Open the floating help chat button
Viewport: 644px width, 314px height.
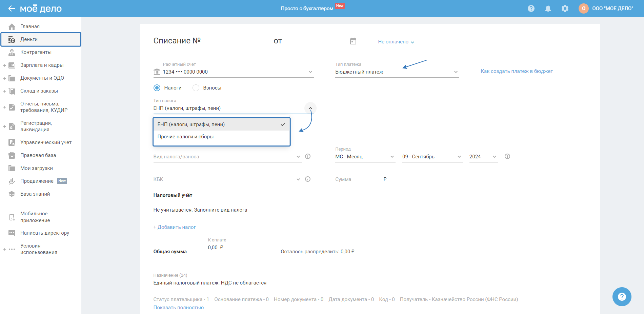pos(622,297)
